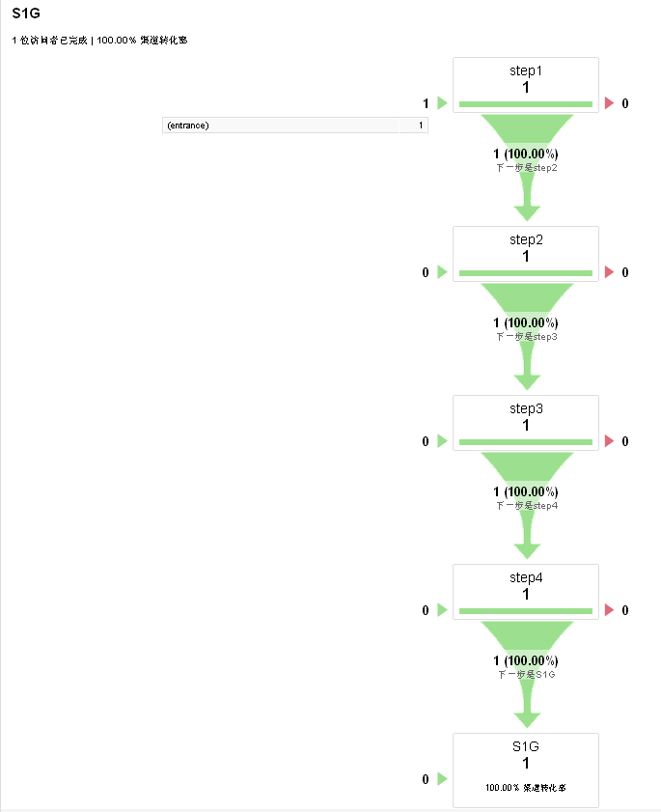Click the S1G page heading
The image size is (661, 812).
[26, 14]
